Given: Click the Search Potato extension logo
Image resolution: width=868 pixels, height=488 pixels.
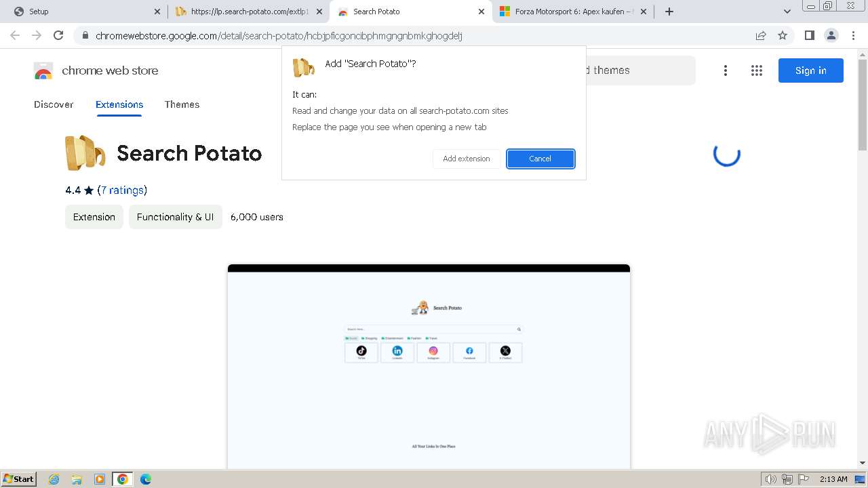Looking at the screenshot, I should 85,153.
